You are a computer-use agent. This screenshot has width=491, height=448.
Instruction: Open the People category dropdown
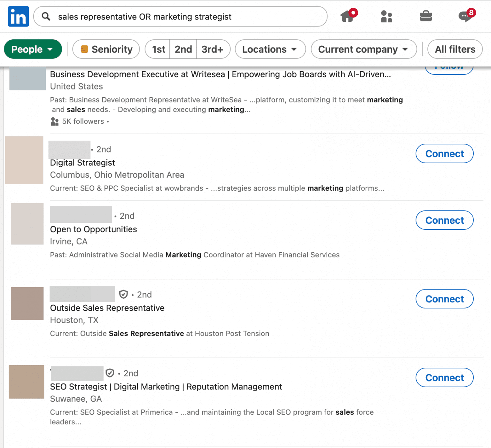pyautogui.click(x=33, y=49)
